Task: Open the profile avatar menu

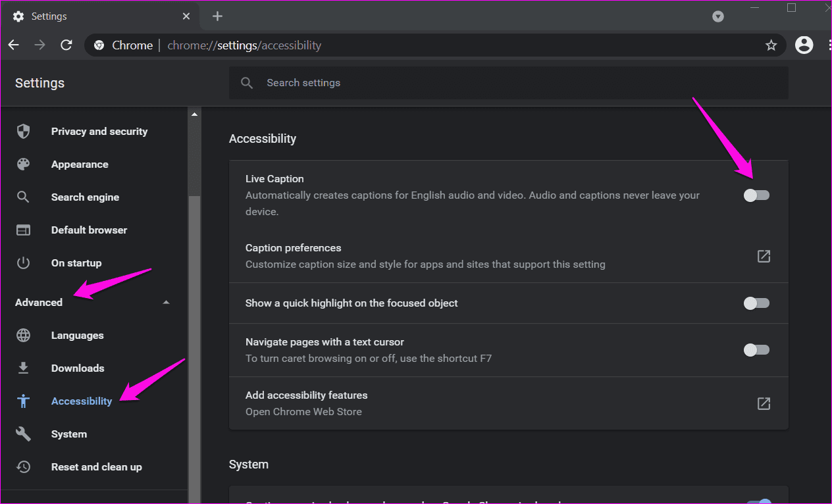Action: coord(804,45)
